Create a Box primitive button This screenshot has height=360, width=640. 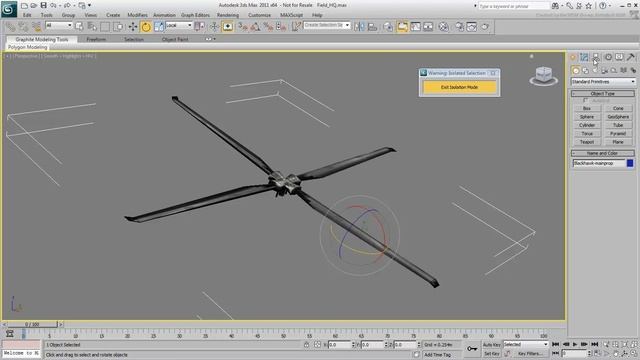tap(587, 108)
